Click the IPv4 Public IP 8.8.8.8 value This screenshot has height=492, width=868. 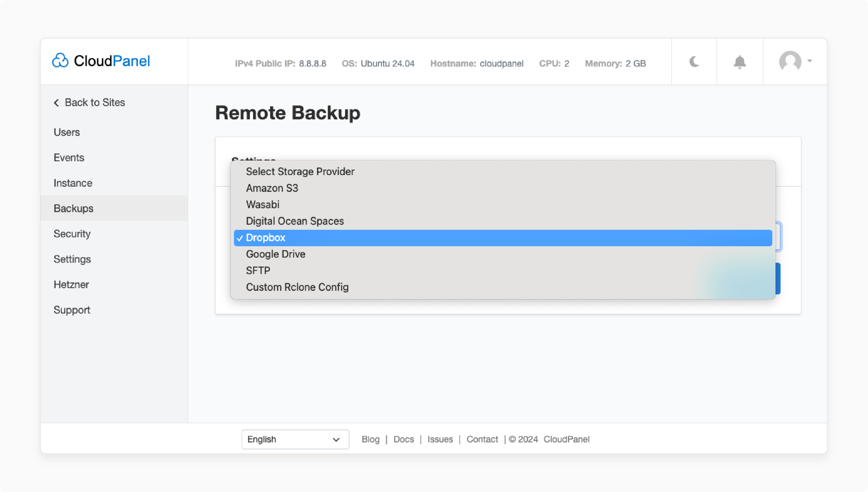coord(312,63)
